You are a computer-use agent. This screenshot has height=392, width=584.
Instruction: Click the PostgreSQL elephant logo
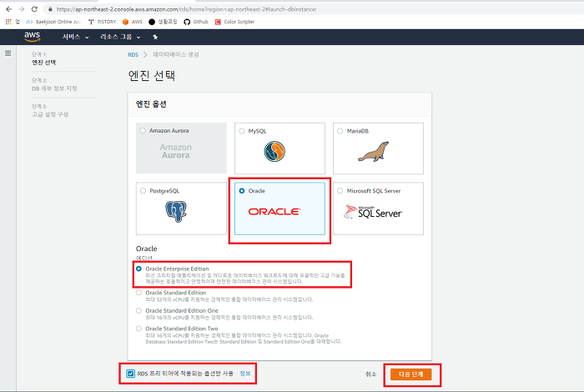click(x=176, y=212)
